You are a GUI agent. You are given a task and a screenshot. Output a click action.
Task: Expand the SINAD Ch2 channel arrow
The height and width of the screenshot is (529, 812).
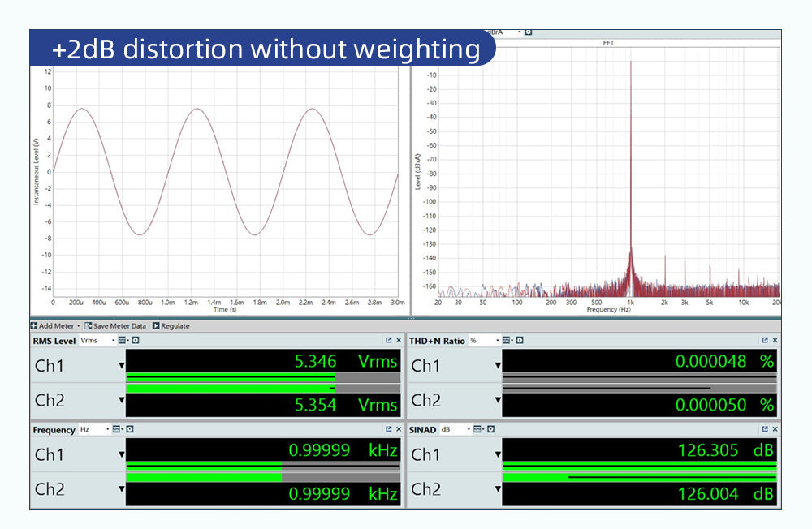[x=498, y=489]
